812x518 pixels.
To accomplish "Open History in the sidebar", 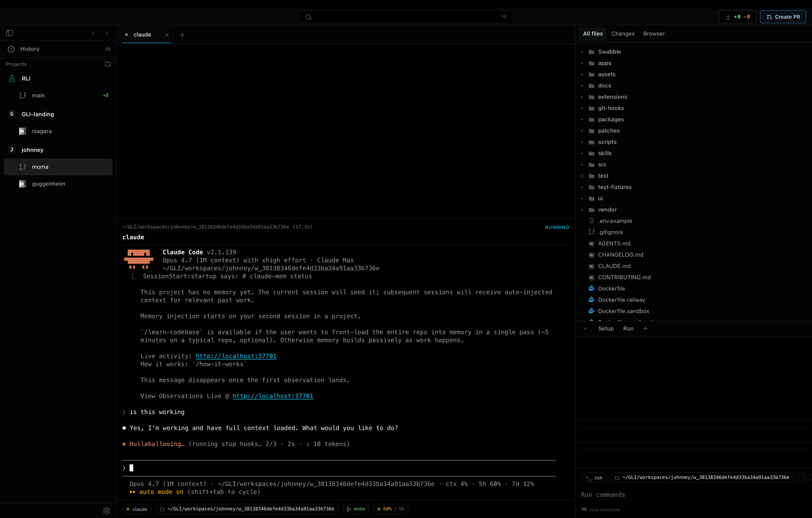I will pos(58,49).
